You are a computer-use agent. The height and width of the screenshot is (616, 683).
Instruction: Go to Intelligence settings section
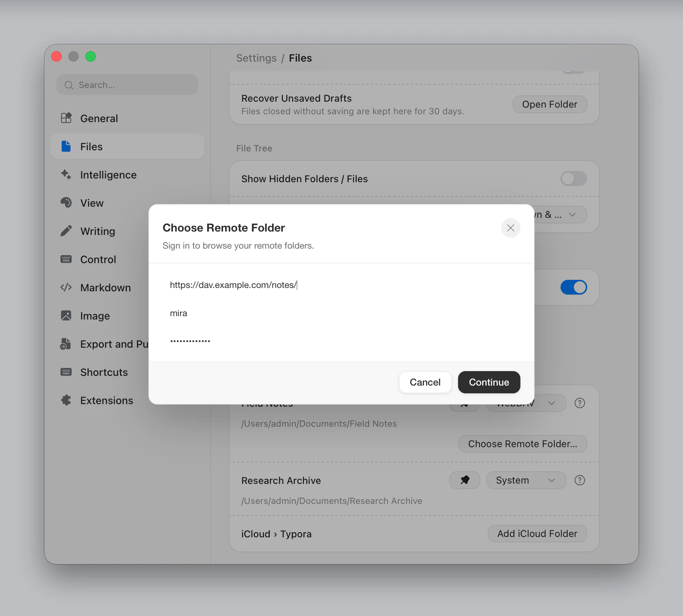(x=127, y=174)
